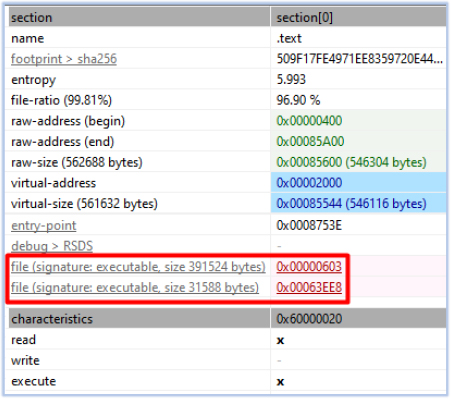Open the footprint > sha256 link
The image size is (451, 399).
tap(64, 59)
